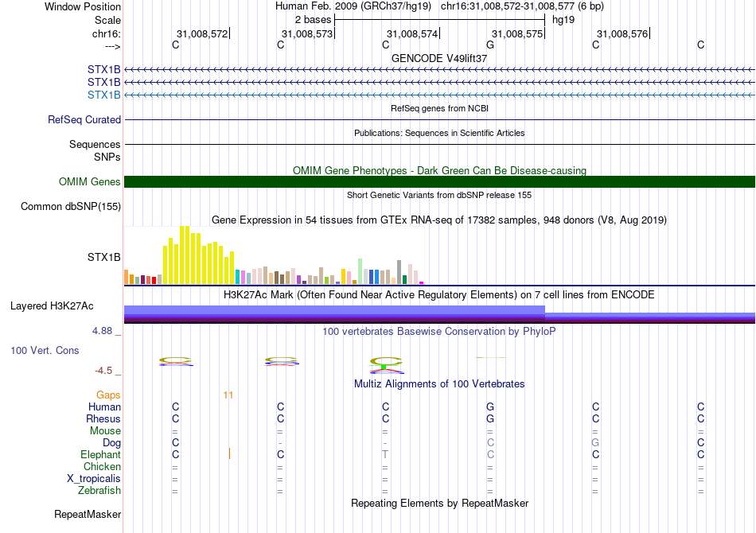
Task: Select the RepeatMasker track label
Action: [x=88, y=514]
